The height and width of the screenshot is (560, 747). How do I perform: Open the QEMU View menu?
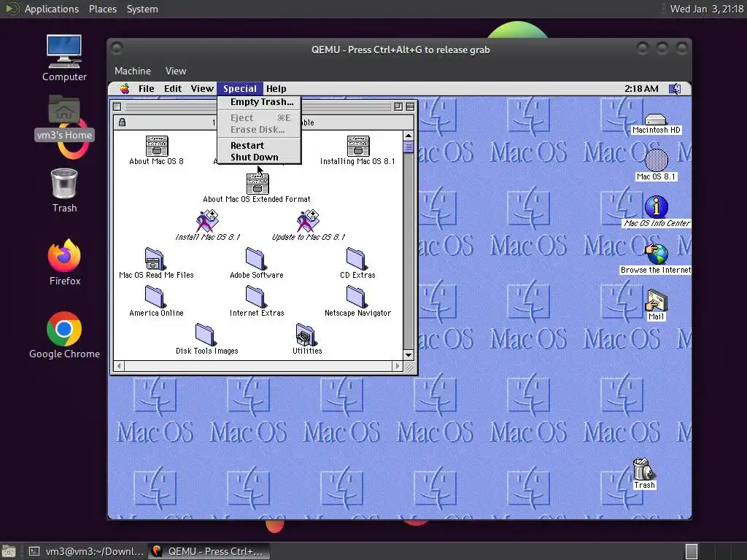pos(176,71)
